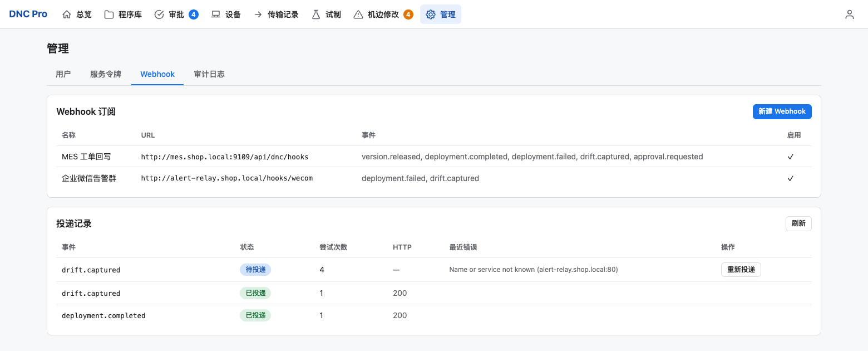This screenshot has width=868, height=351.
Task: Click the gear icon beside 管理
Action: (x=431, y=14)
